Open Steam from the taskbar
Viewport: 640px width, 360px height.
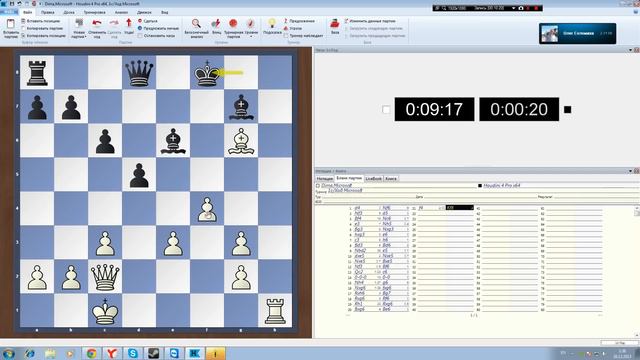(153, 353)
